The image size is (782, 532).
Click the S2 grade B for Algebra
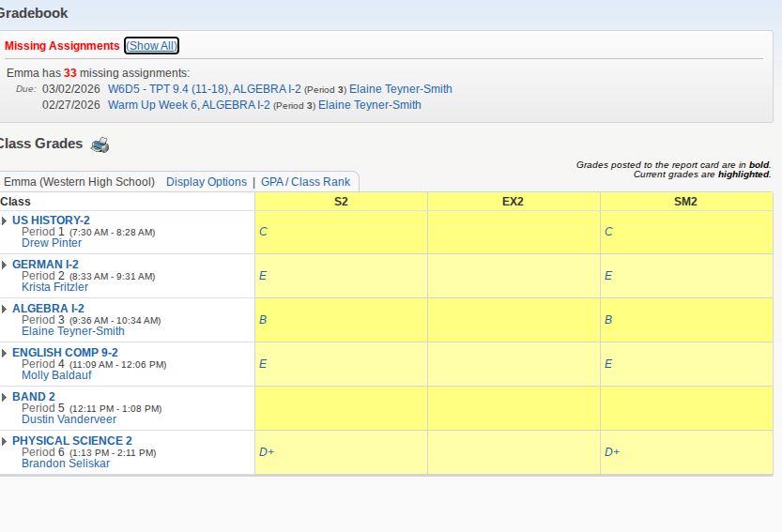(x=263, y=320)
